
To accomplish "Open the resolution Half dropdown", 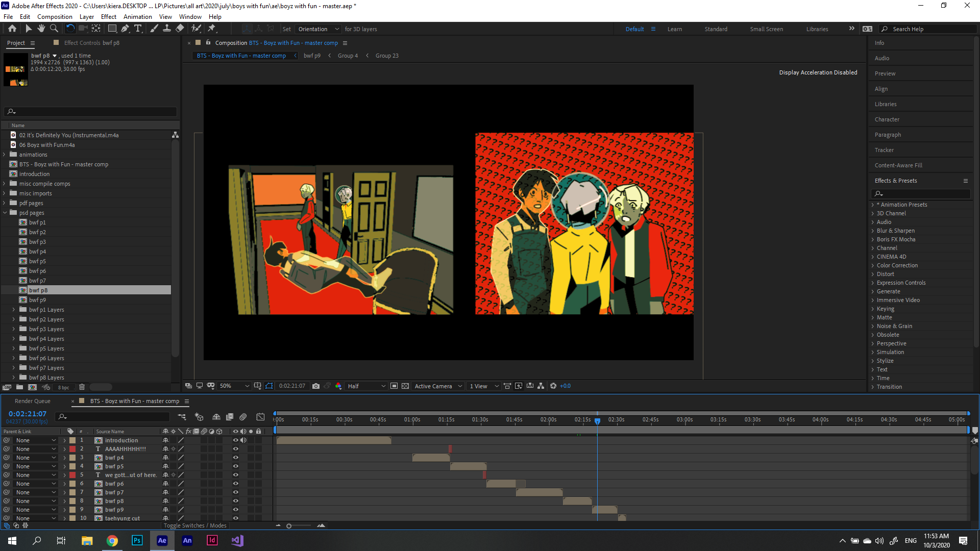I will pyautogui.click(x=366, y=386).
